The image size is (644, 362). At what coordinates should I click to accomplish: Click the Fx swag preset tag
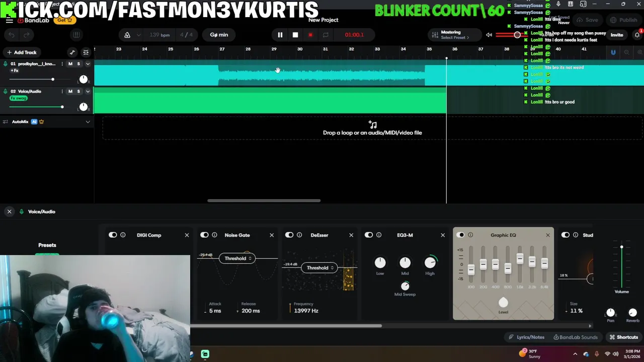pos(19,98)
